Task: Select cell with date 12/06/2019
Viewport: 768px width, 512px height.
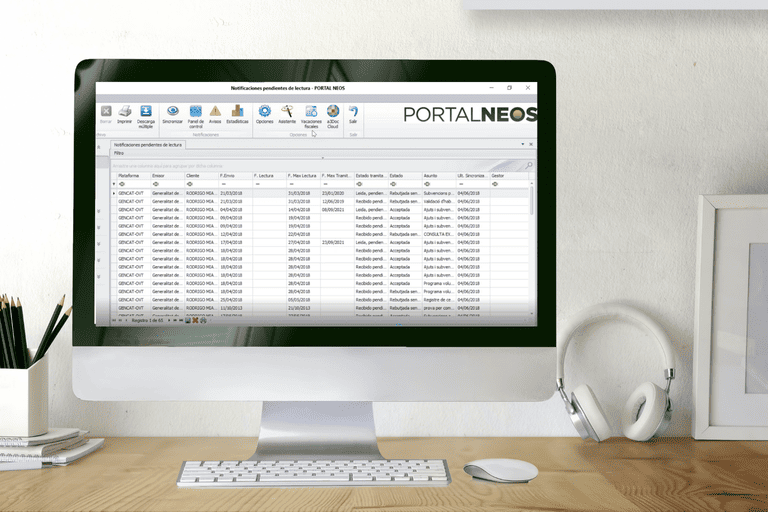Action: [337, 201]
